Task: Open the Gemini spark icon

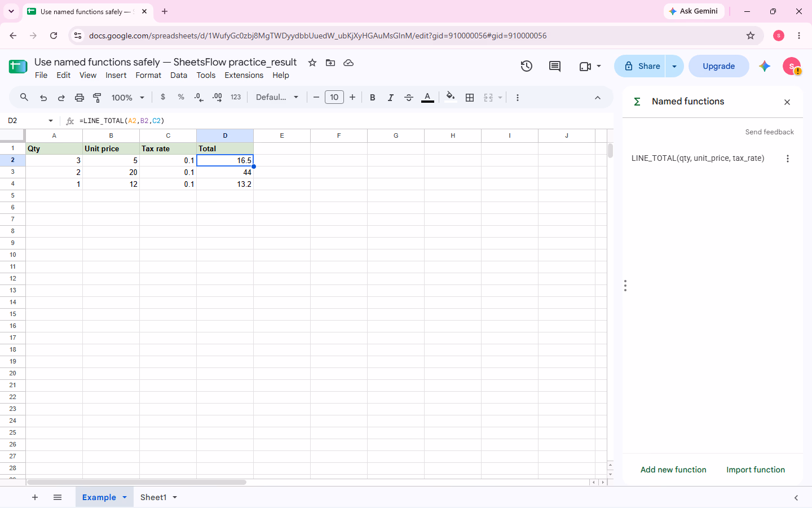Action: (765, 66)
